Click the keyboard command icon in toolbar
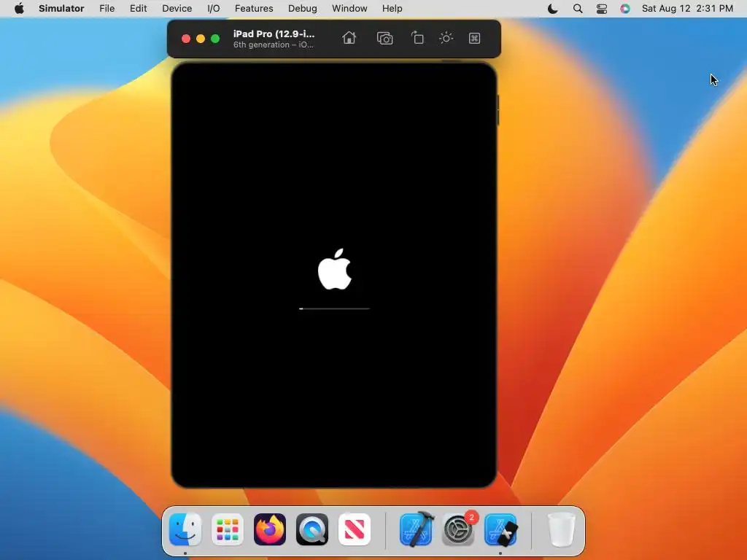747x560 pixels. [x=474, y=38]
